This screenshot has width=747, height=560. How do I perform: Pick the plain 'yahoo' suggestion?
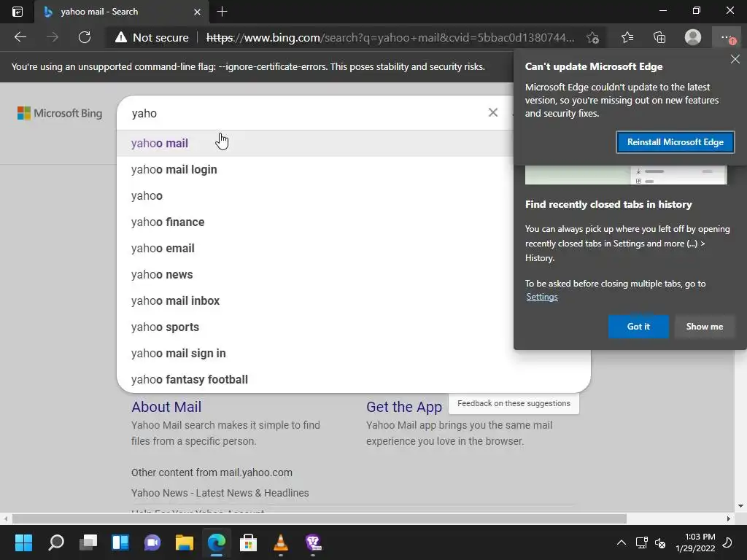314,195
